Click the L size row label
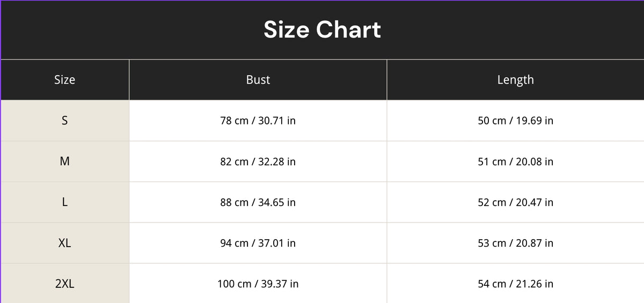The image size is (644, 303). [64, 202]
